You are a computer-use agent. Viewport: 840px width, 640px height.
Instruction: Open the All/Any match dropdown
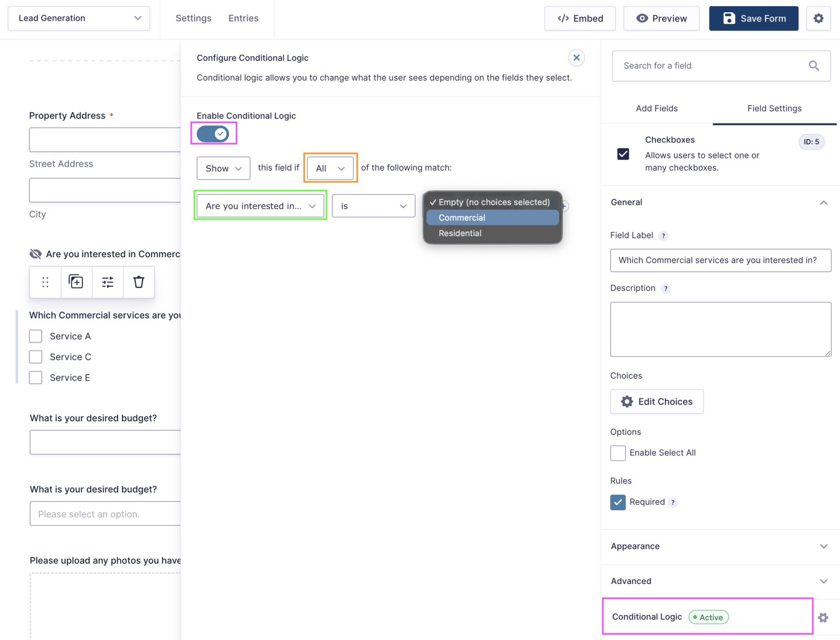pos(330,168)
